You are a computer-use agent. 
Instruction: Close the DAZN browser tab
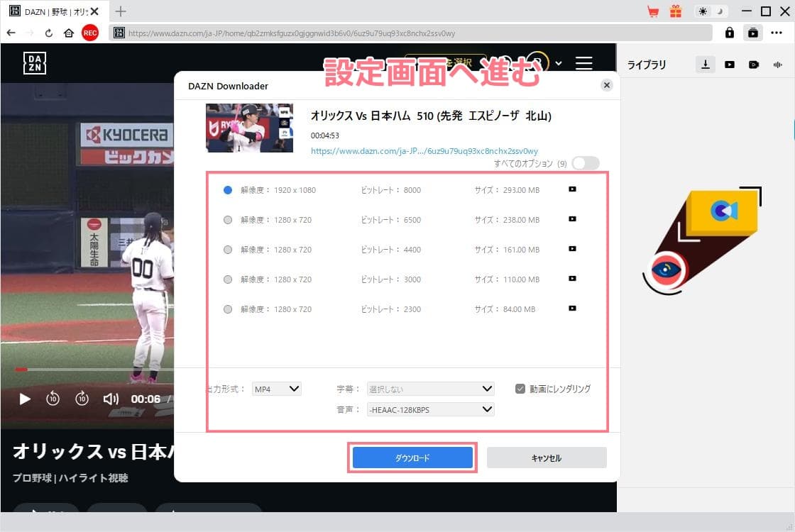[x=94, y=11]
